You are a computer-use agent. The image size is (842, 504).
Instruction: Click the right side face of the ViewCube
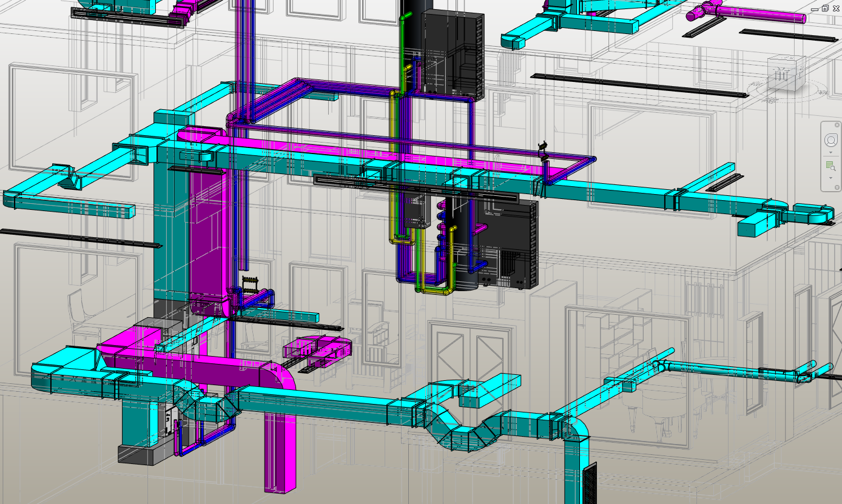pos(798,75)
